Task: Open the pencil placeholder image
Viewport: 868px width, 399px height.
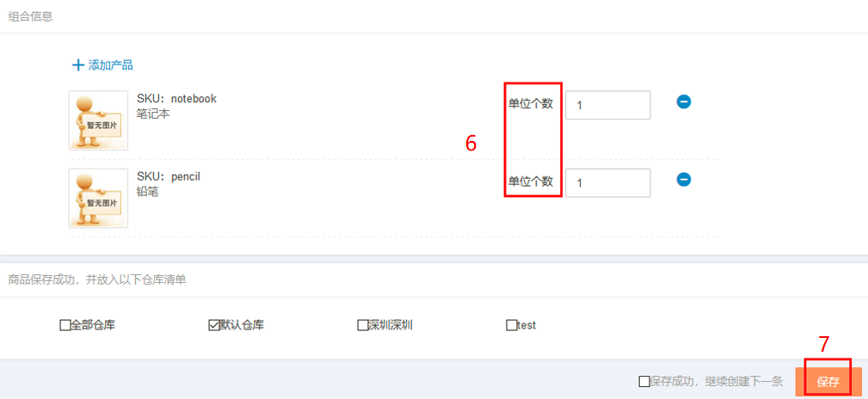Action: (99, 198)
